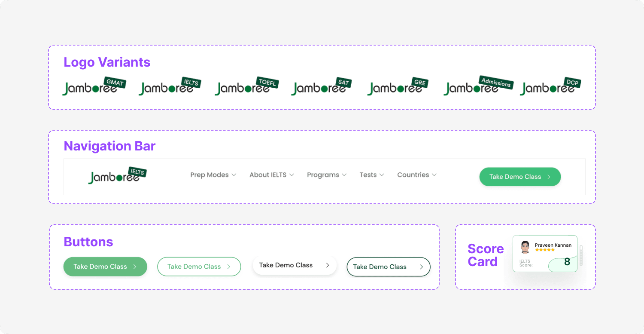Screen dimensions: 644x334
Task: Click the IELTS Score label on the card
Action: 526,263
